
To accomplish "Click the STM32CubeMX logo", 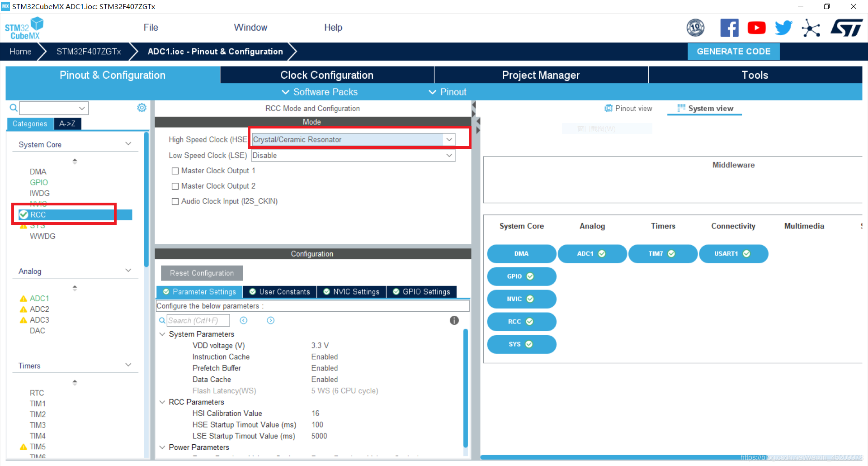I will click(x=24, y=28).
